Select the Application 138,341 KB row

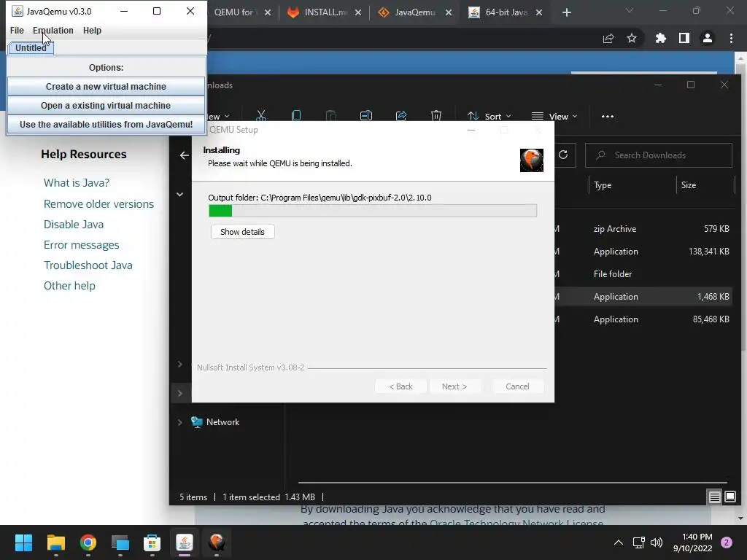(x=645, y=252)
